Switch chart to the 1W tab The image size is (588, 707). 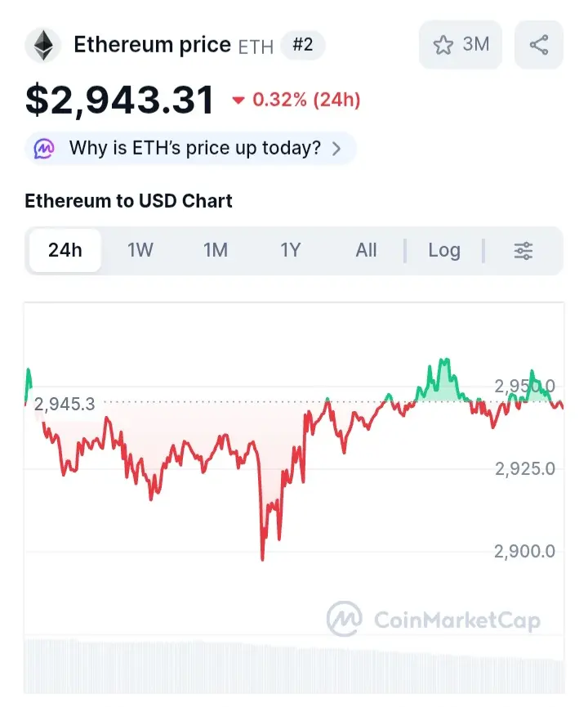(x=140, y=251)
